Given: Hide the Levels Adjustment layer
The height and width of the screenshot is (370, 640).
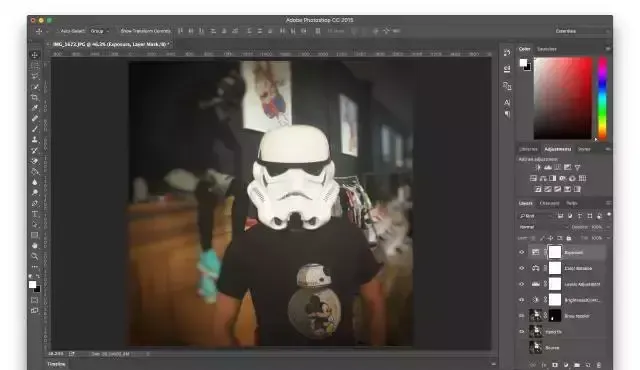Looking at the screenshot, I should tap(522, 284).
